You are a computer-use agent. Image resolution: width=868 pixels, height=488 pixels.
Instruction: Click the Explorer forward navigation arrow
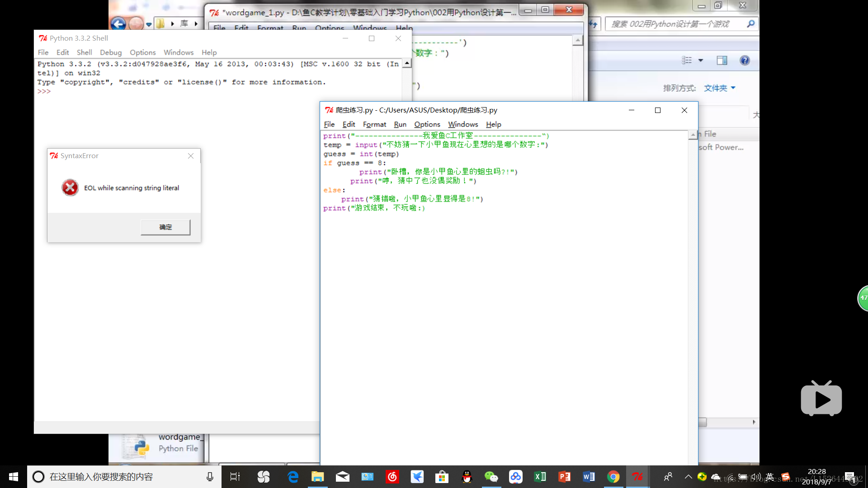(x=136, y=23)
